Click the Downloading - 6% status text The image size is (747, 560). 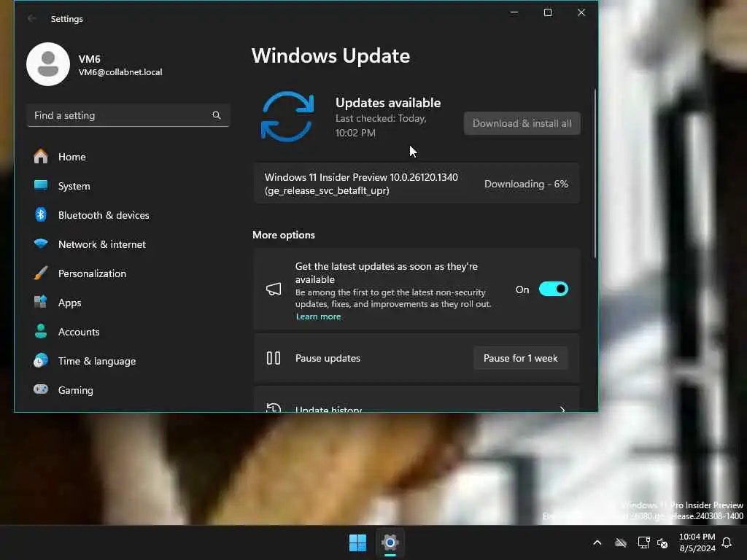click(526, 184)
